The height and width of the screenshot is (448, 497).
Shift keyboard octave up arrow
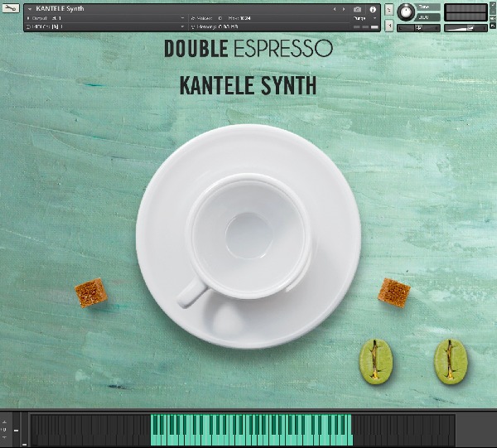click(4, 422)
